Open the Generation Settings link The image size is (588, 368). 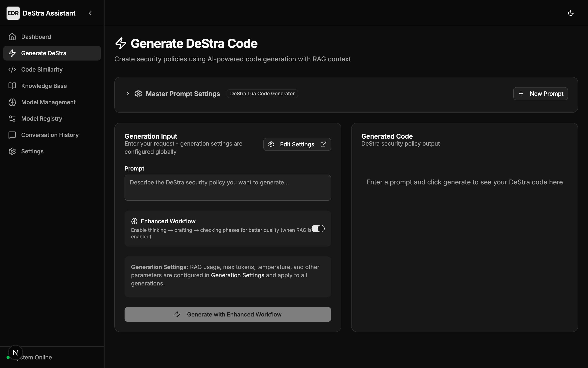point(237,275)
